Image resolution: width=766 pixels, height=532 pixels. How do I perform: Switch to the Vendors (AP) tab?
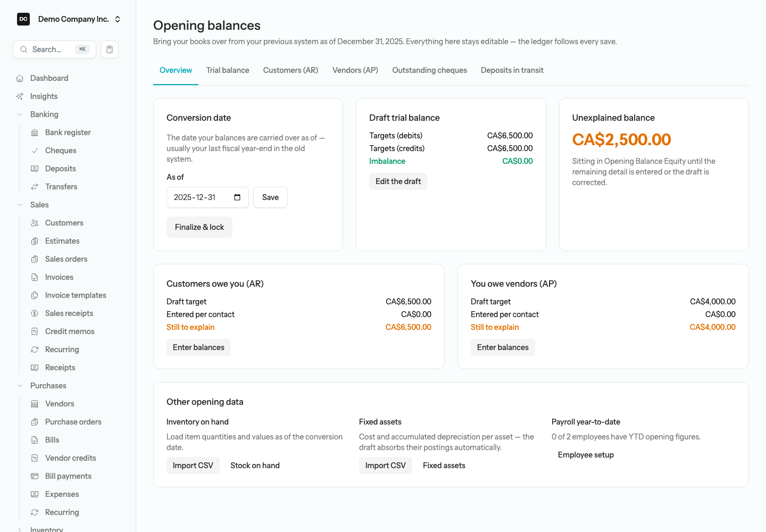pos(355,70)
